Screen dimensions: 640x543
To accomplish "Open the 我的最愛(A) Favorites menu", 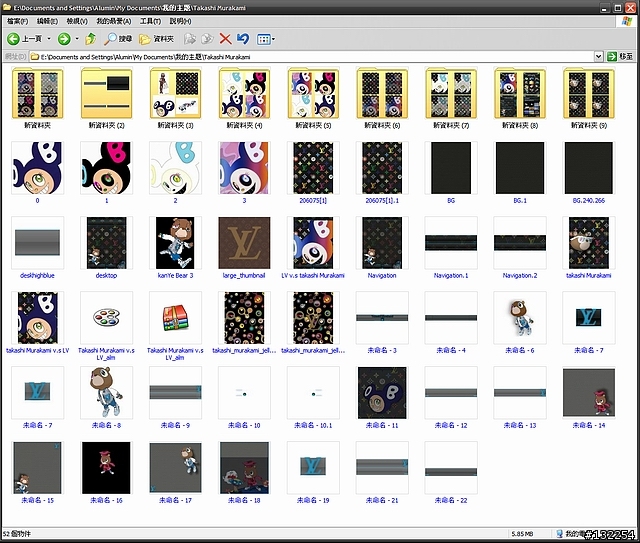I will tap(113, 21).
